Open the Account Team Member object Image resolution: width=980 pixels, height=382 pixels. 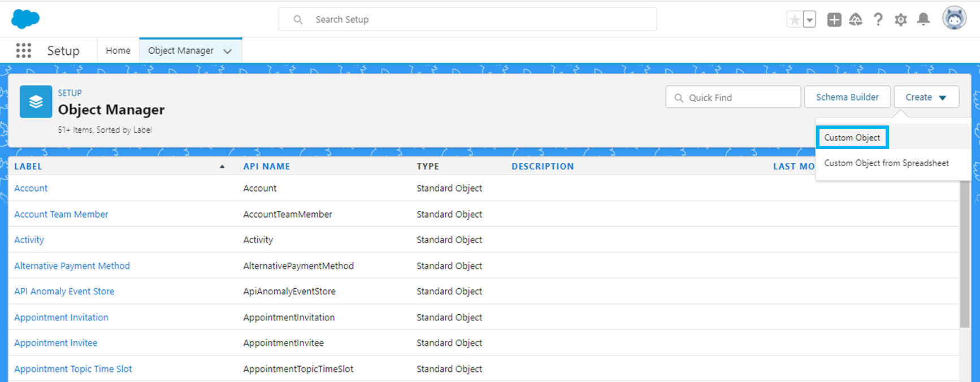61,214
